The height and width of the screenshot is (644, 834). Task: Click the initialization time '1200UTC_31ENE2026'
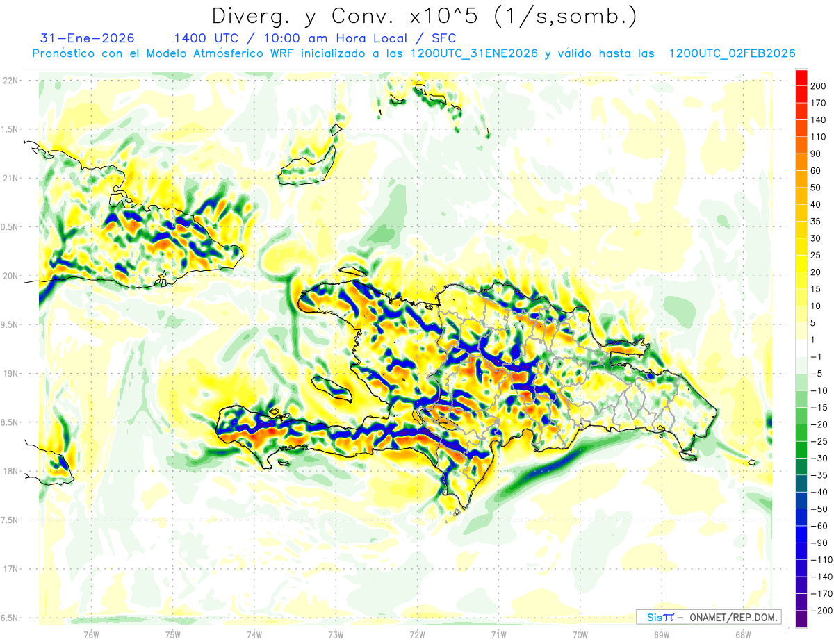coord(474,53)
